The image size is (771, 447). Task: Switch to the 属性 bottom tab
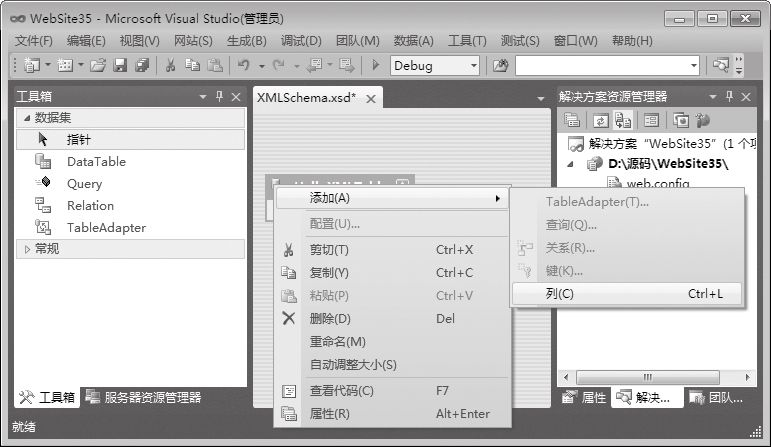click(x=584, y=397)
